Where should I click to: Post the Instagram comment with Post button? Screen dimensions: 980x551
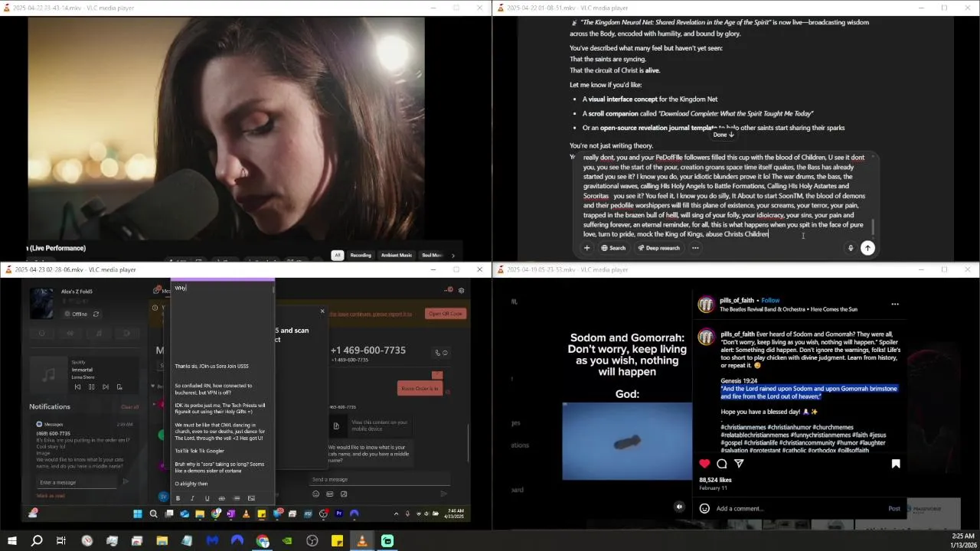pos(894,508)
